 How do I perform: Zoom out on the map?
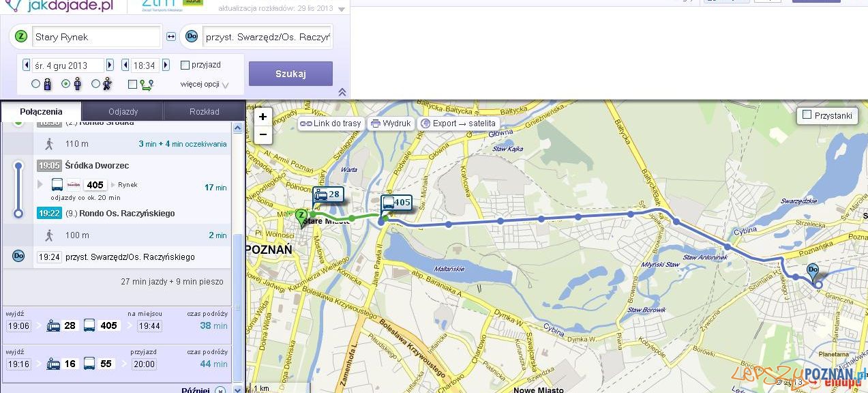tap(263, 134)
